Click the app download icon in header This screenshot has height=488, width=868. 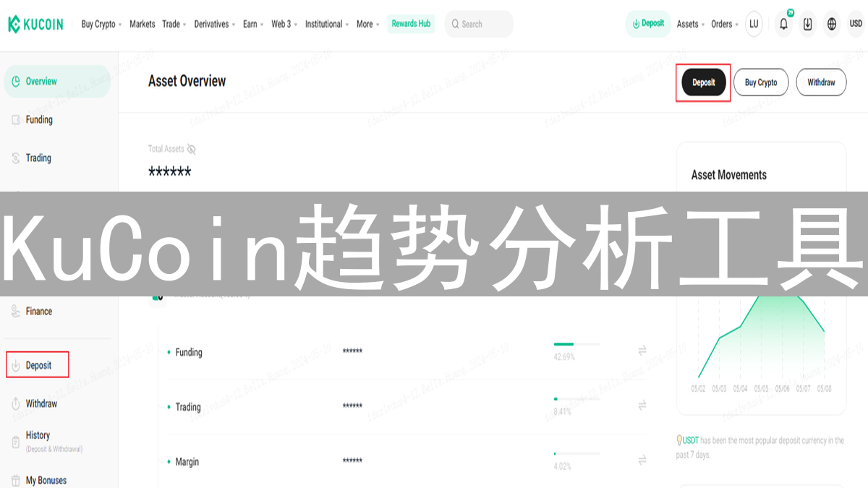coord(808,24)
